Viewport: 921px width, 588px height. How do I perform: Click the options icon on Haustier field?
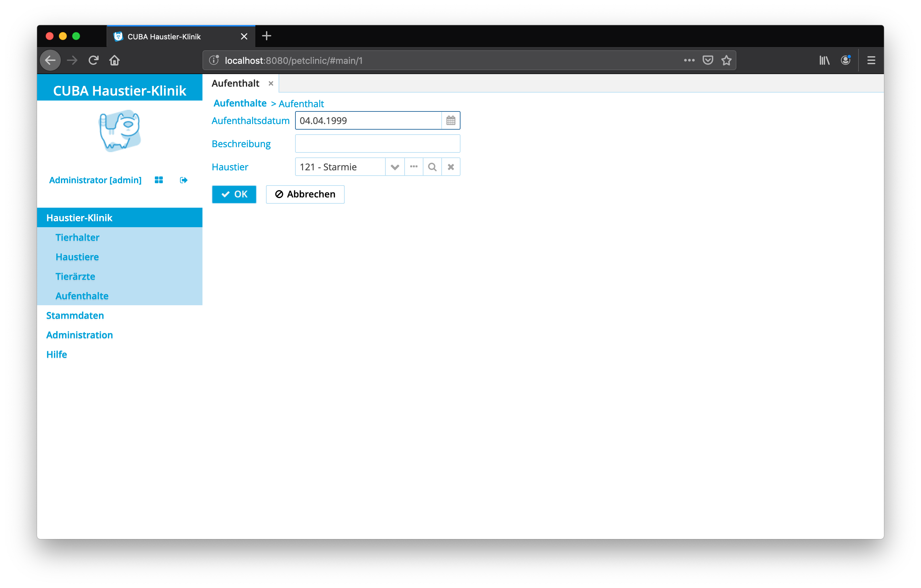click(414, 167)
